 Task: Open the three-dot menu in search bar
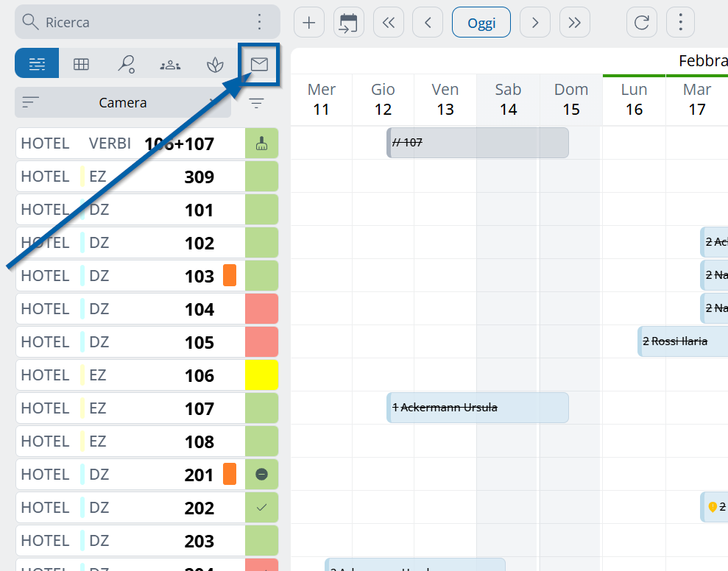pyautogui.click(x=259, y=22)
